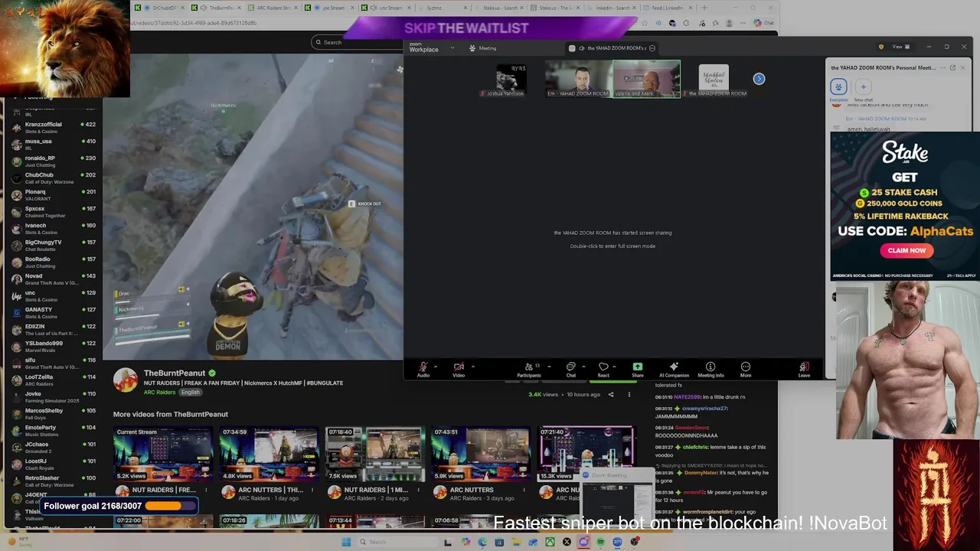Switch to the Meeting tab in Zoom

coord(483,48)
